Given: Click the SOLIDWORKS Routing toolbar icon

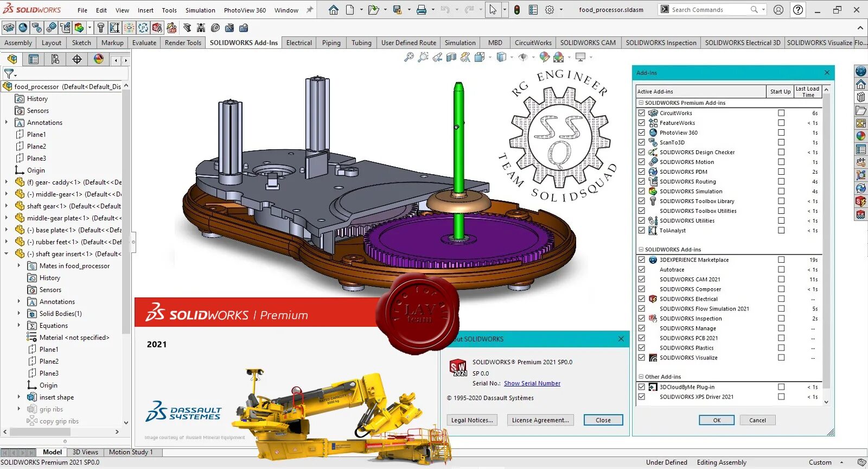Looking at the screenshot, I should [x=65, y=28].
